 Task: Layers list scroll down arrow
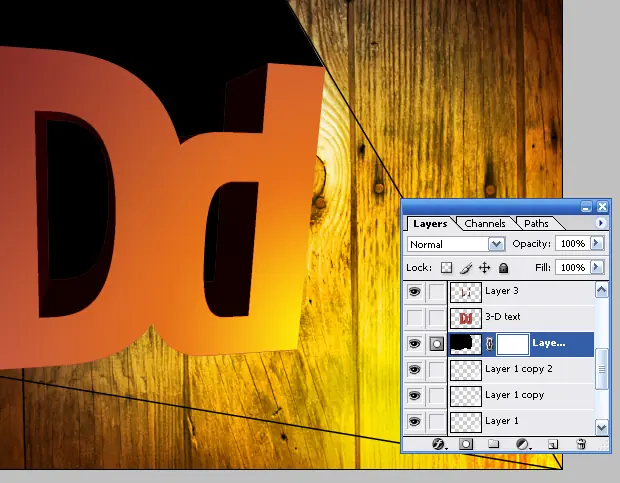[601, 427]
